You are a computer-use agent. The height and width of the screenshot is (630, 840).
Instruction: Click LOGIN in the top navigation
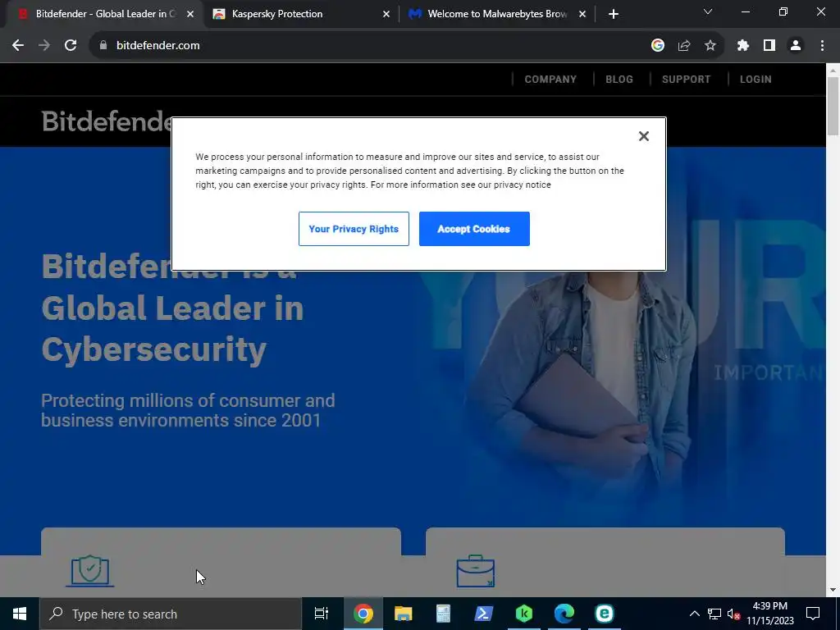pyautogui.click(x=756, y=80)
